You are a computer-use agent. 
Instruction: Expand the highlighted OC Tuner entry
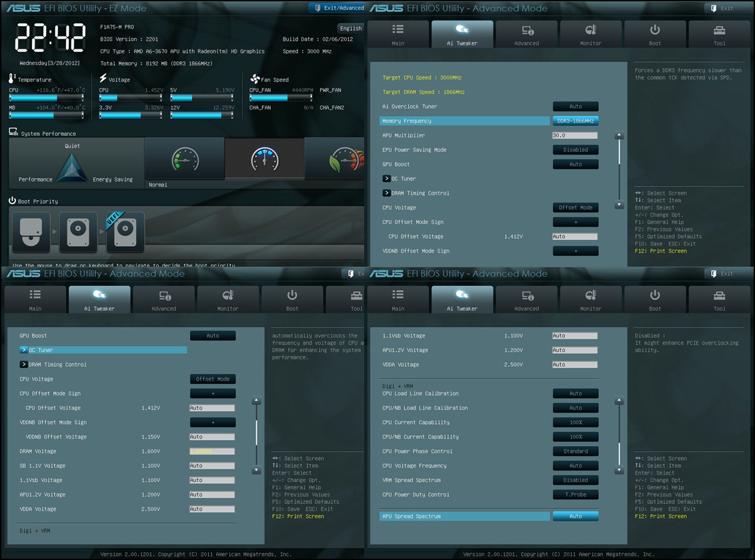pos(103,350)
